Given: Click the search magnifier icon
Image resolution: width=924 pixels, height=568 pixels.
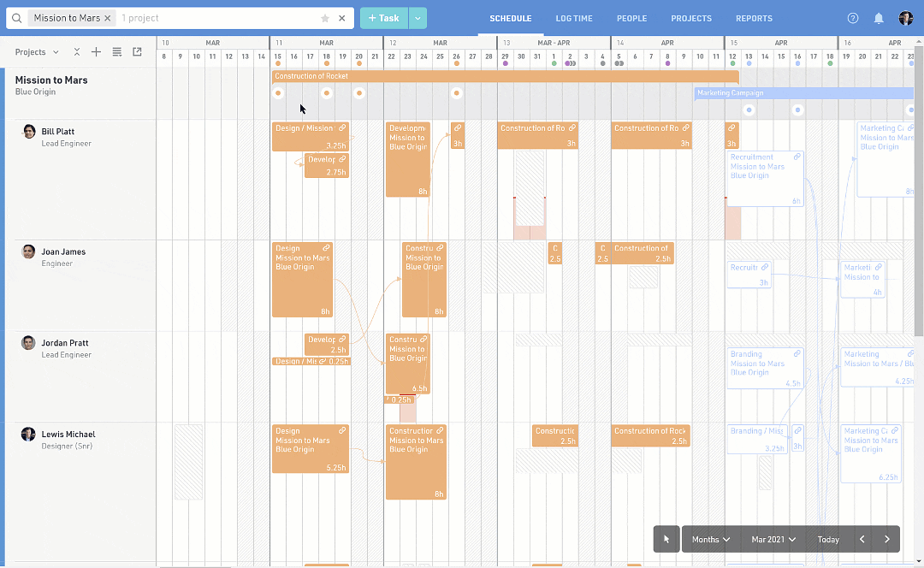Looking at the screenshot, I should coord(16,18).
